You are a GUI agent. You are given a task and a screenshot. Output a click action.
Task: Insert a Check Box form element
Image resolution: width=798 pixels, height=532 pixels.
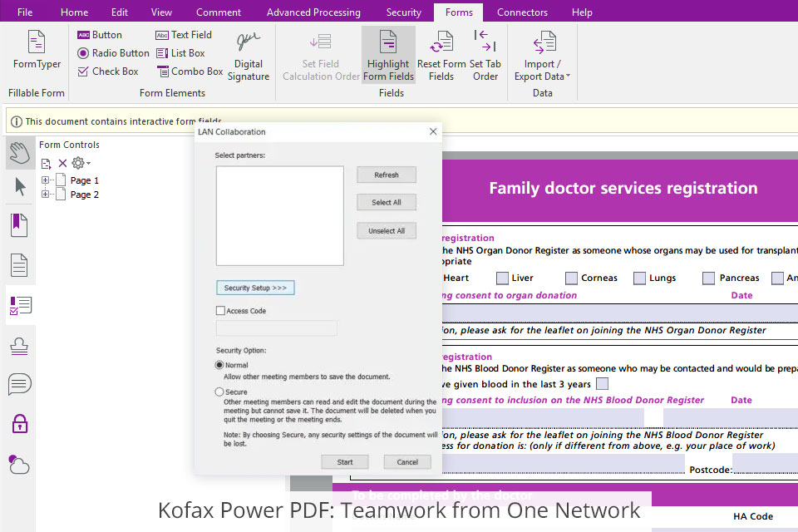pyautogui.click(x=108, y=71)
